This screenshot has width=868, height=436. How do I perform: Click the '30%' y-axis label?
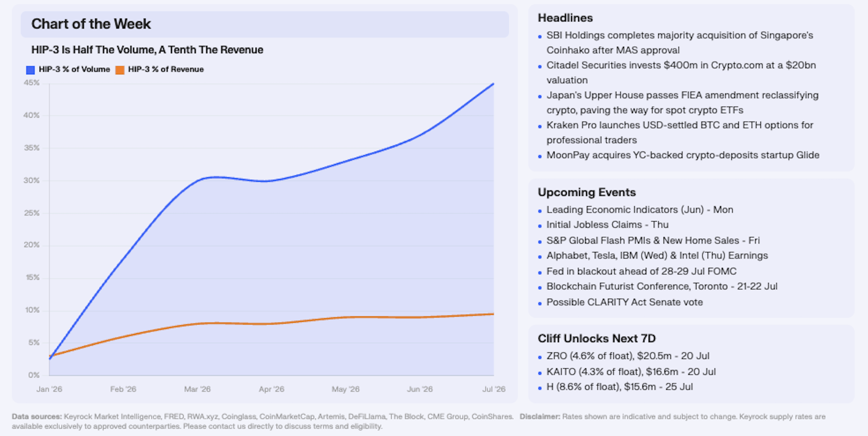click(x=32, y=180)
